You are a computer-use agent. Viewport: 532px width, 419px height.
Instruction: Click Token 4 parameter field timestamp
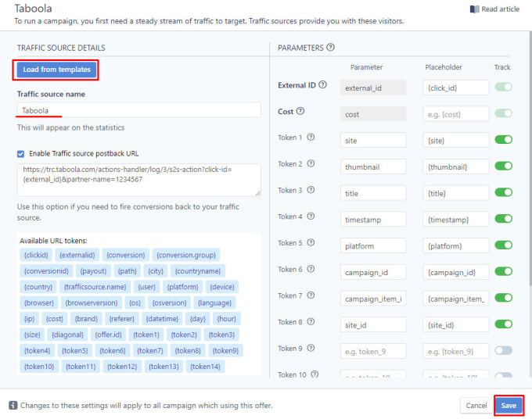tap(373, 220)
